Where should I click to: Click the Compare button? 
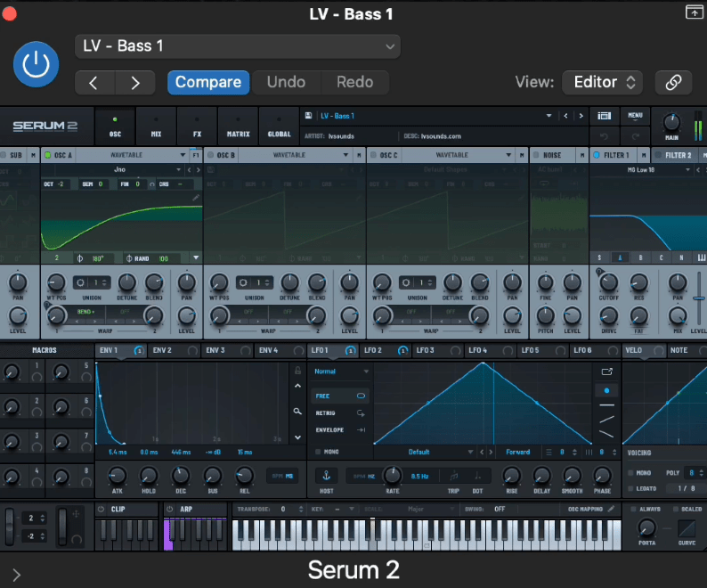208,82
